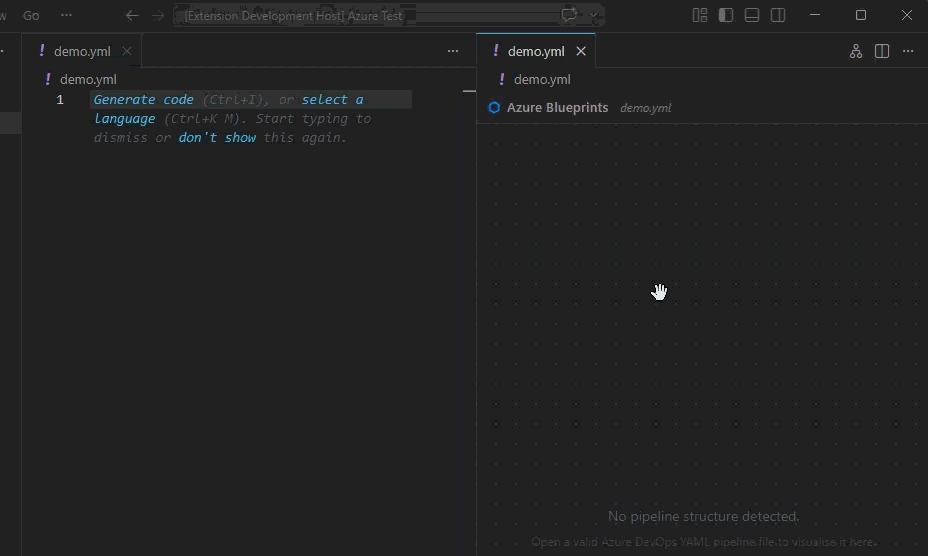
Task: Click the Generate code link
Action: pos(143,99)
